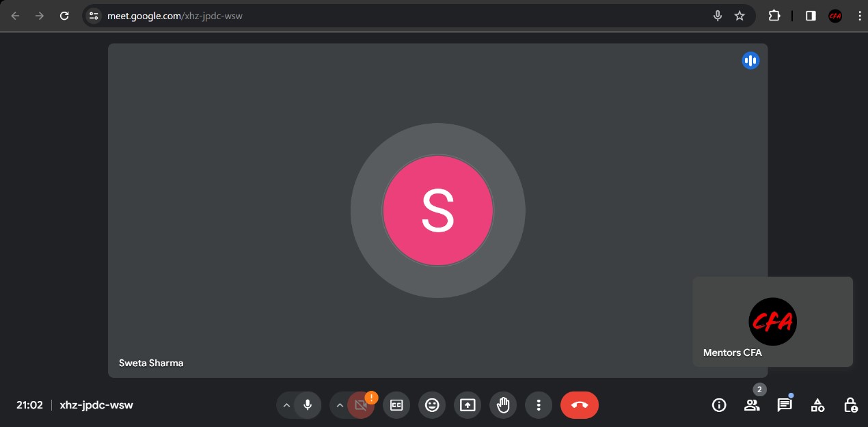Click the xhz-jpdc-wsw meeting code text
The width and height of the screenshot is (868, 427).
click(96, 405)
